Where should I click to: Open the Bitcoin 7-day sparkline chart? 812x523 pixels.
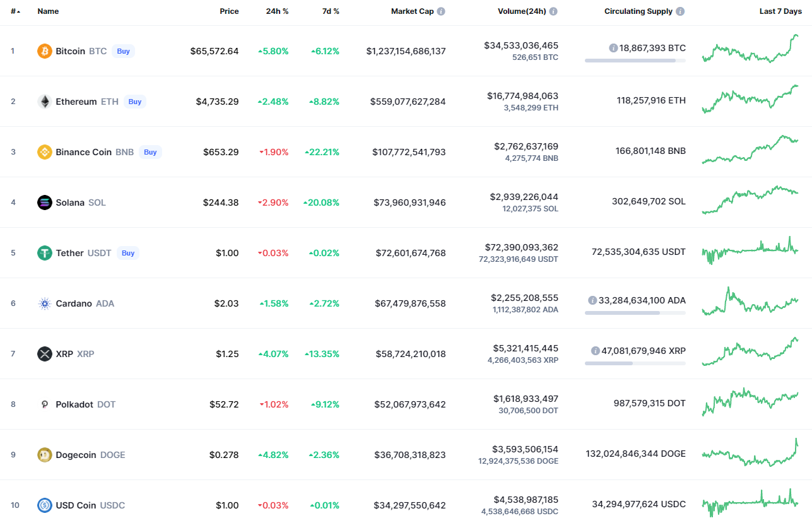(x=750, y=49)
